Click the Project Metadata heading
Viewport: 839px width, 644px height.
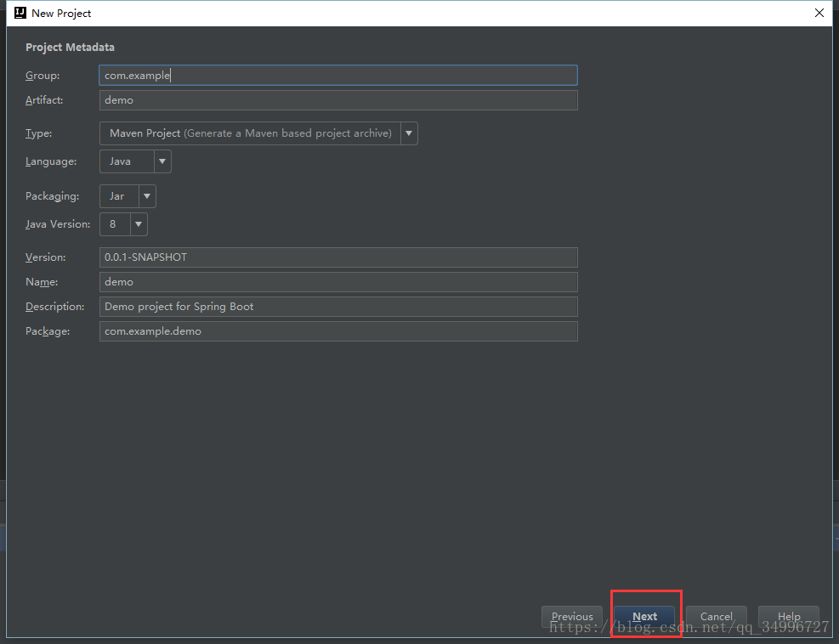coord(70,47)
